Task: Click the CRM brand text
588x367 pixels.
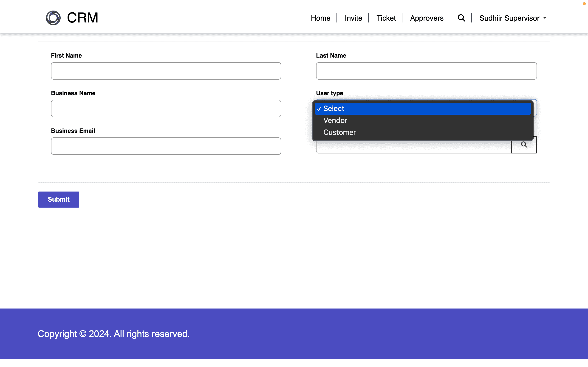Action: 82,18
